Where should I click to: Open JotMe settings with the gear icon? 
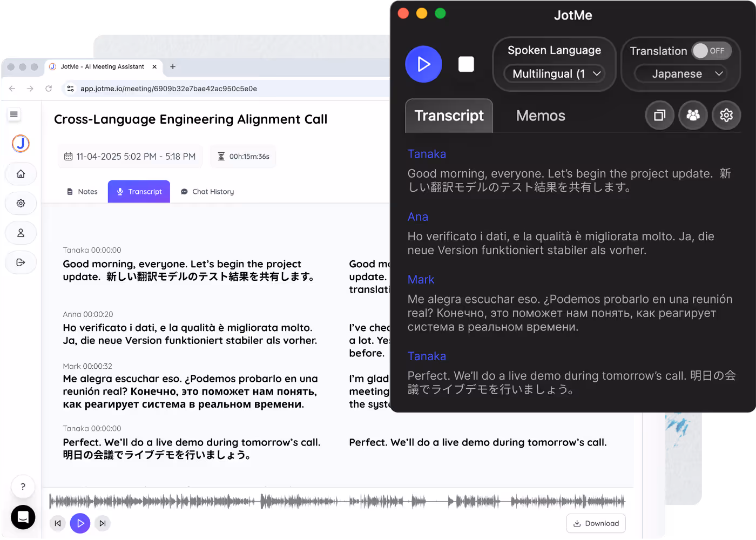click(x=726, y=115)
